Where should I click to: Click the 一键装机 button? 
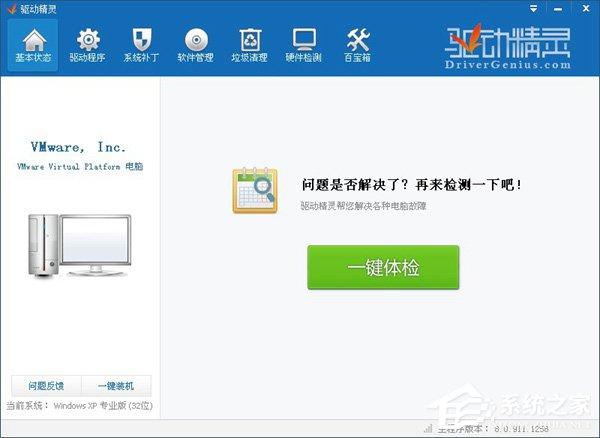(116, 386)
